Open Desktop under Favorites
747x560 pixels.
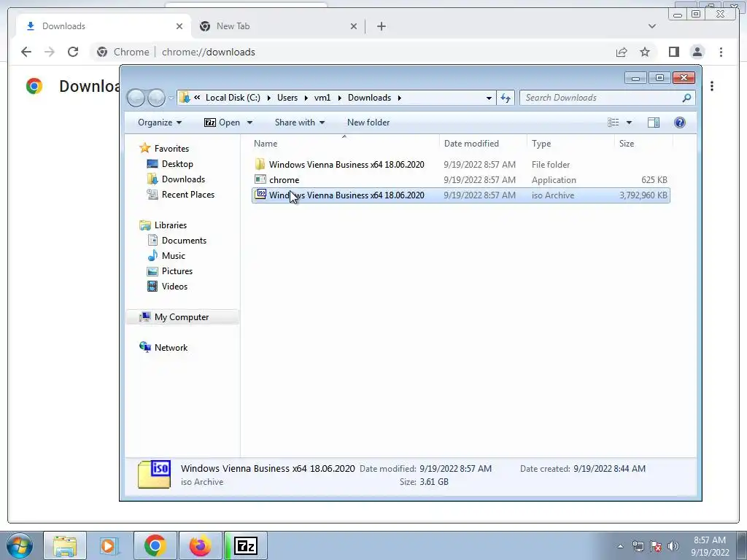click(177, 164)
